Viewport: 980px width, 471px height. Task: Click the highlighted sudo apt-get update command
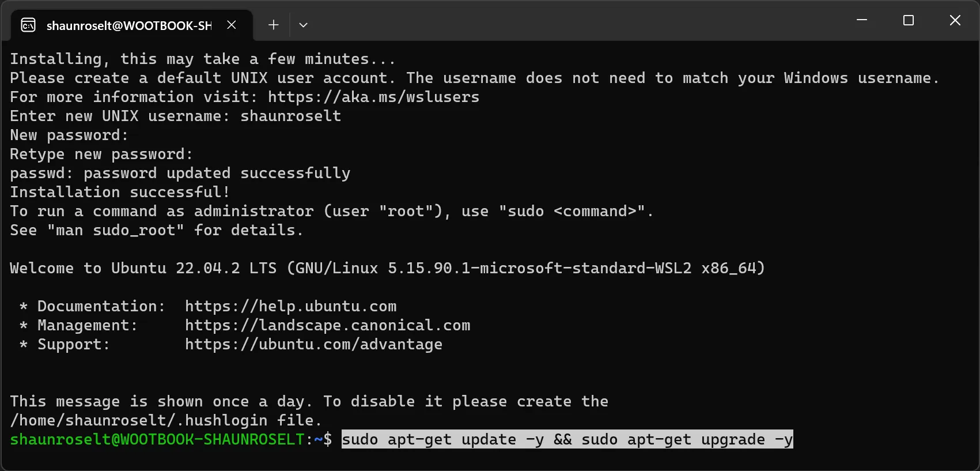point(567,439)
